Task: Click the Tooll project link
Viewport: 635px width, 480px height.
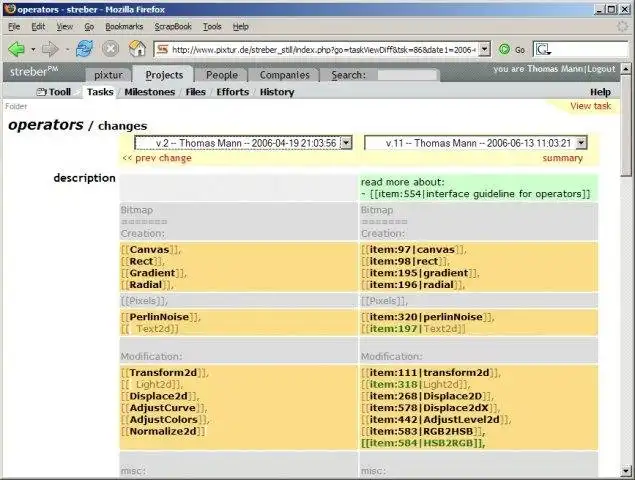Action: [x=54, y=92]
